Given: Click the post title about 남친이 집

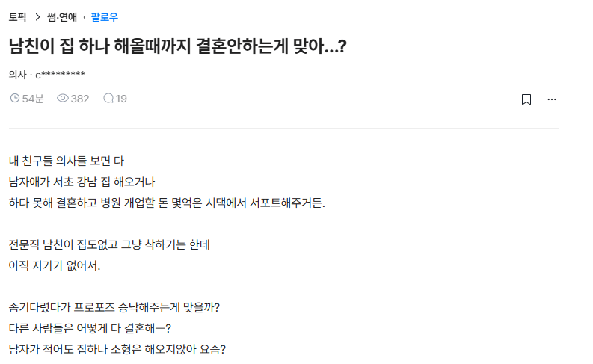Looking at the screenshot, I should tap(177, 46).
